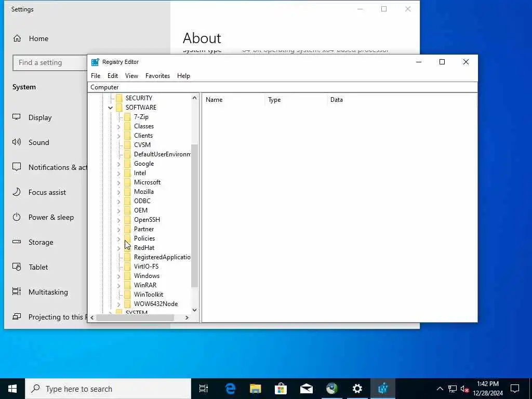This screenshot has width=532, height=399.
Task: Select the Partner key
Action: [144, 229]
